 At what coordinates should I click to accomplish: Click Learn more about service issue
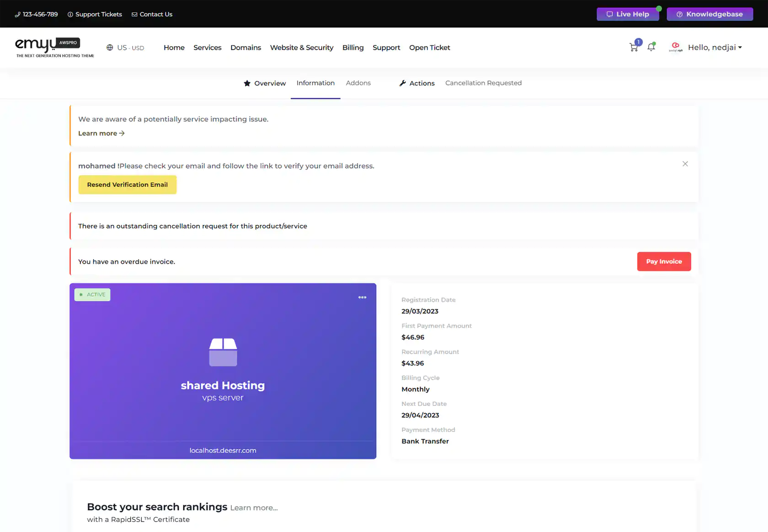click(x=101, y=133)
